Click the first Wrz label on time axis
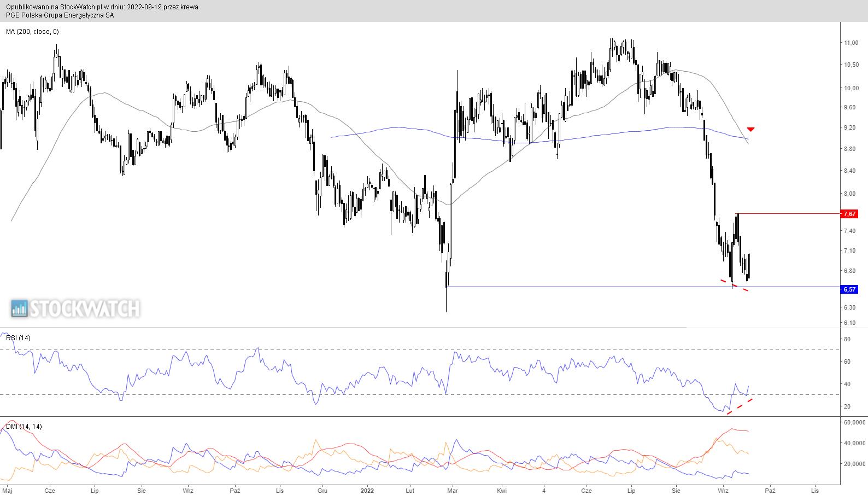868x495 pixels. [x=188, y=491]
